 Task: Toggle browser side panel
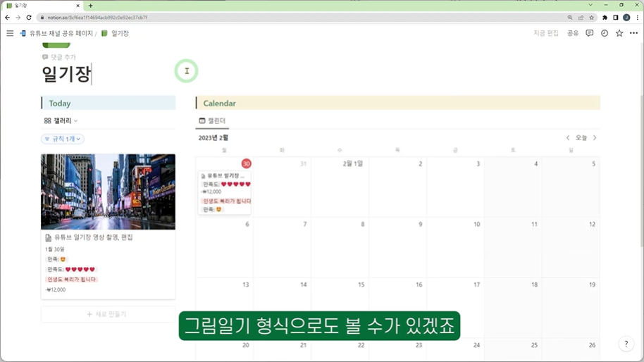pos(615,17)
